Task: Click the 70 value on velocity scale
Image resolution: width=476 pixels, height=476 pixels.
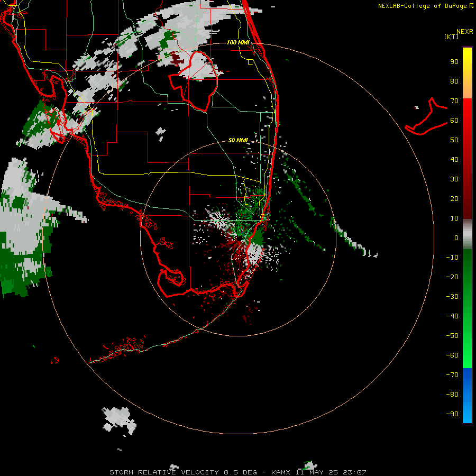Action: (454, 101)
